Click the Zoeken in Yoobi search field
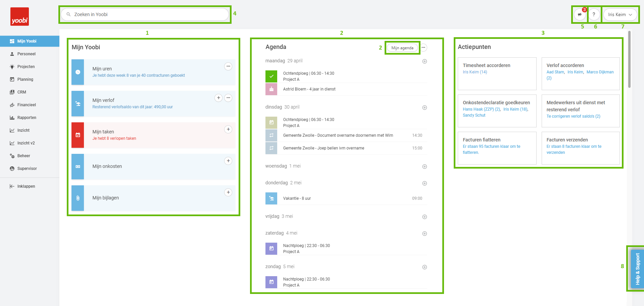This screenshot has width=644, height=306. click(x=145, y=14)
